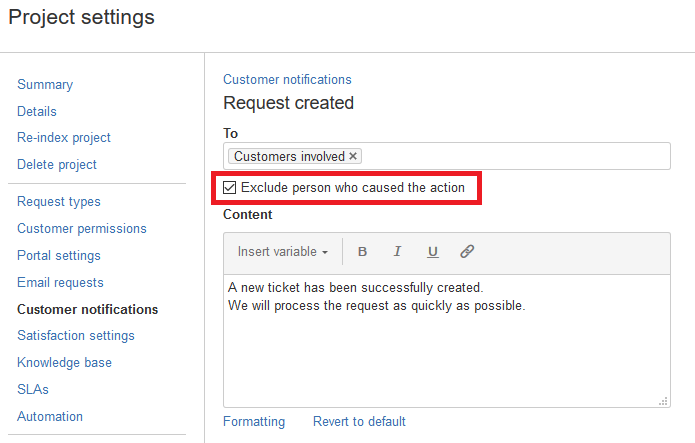Viewport: 695px width, 443px height.
Task: Click into the To recipients field
Action: 510,156
